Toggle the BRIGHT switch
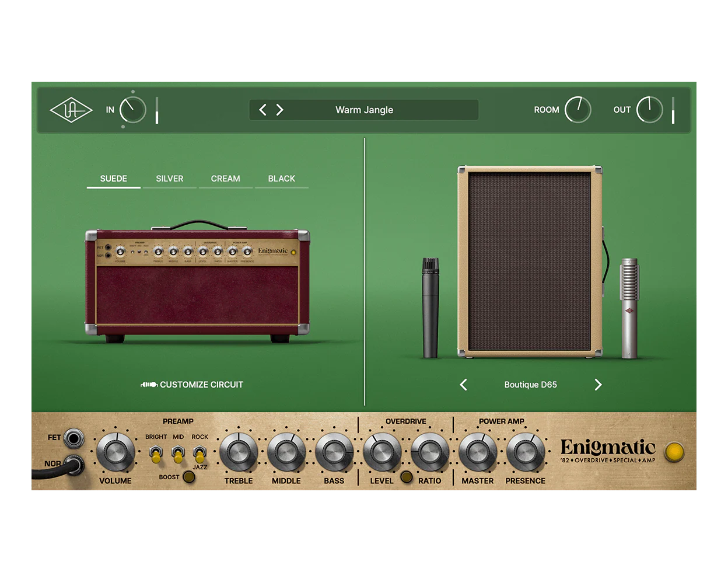The height and width of the screenshot is (572, 728). (x=156, y=454)
